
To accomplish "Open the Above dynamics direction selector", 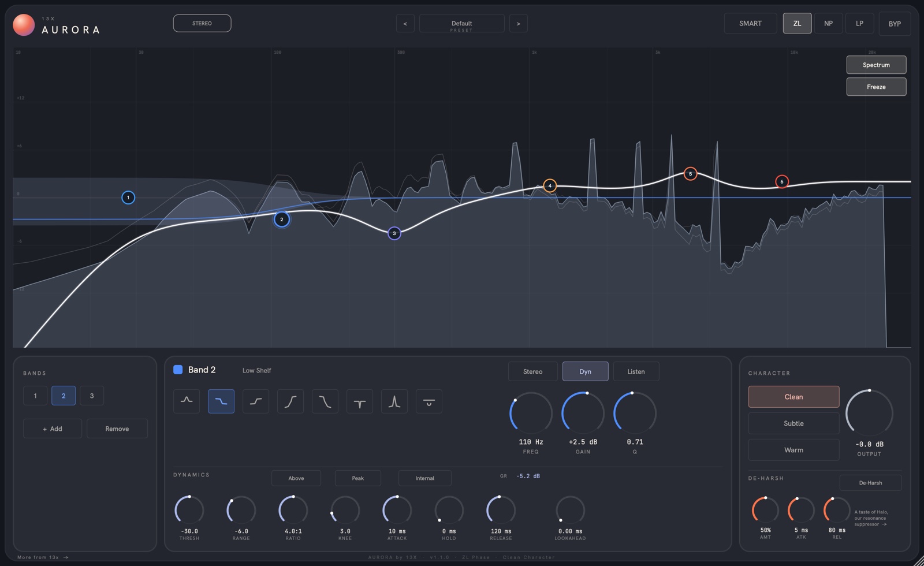I will coord(296,478).
